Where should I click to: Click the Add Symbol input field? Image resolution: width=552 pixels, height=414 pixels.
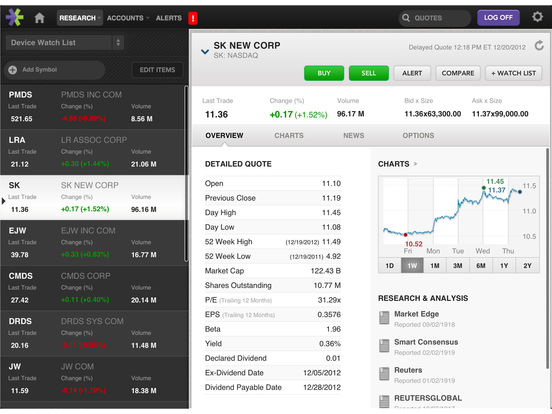click(x=55, y=70)
